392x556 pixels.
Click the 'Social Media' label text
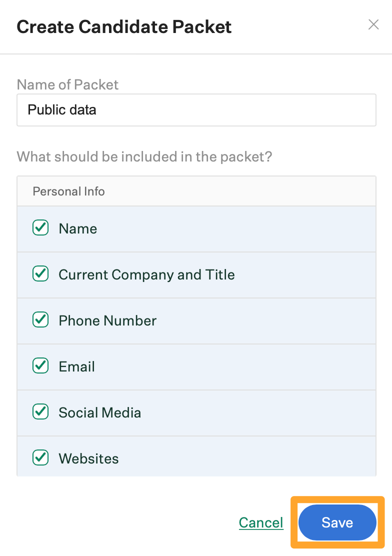99,413
